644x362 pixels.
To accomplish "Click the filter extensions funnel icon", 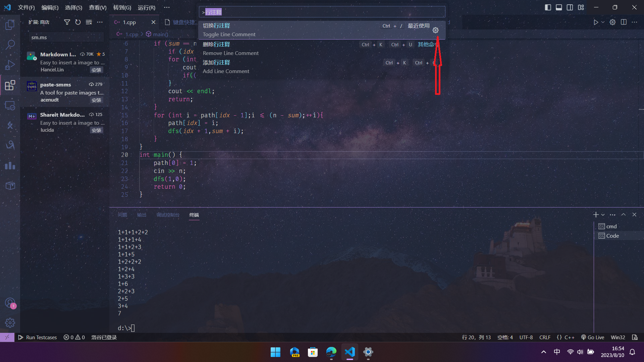I will pyautogui.click(x=67, y=22).
